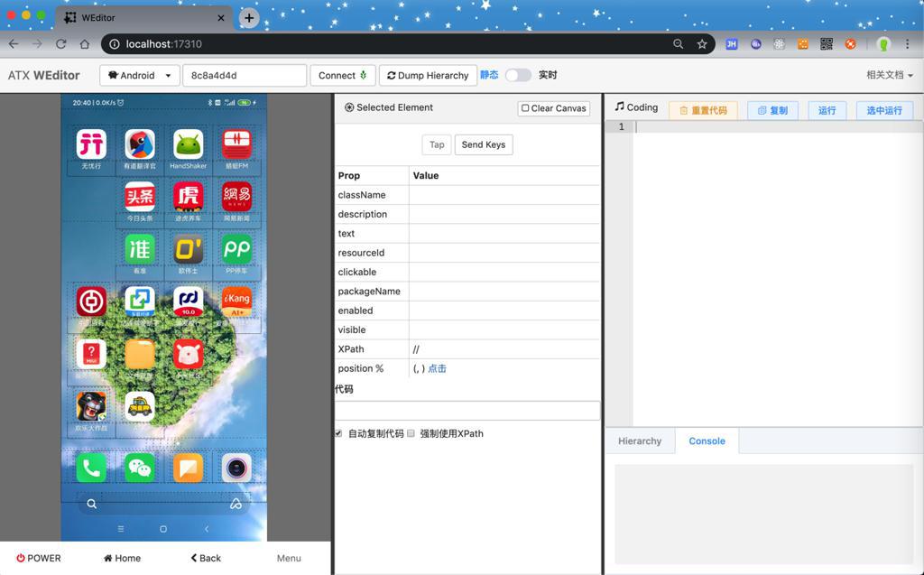The image size is (924, 575).
Task: Open the orange folder icon on phone
Action: point(140,354)
